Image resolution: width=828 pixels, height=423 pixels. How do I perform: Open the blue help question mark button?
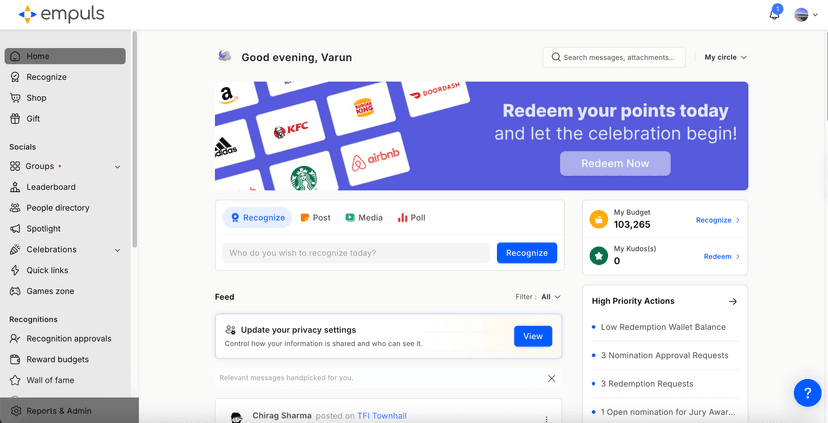click(807, 393)
